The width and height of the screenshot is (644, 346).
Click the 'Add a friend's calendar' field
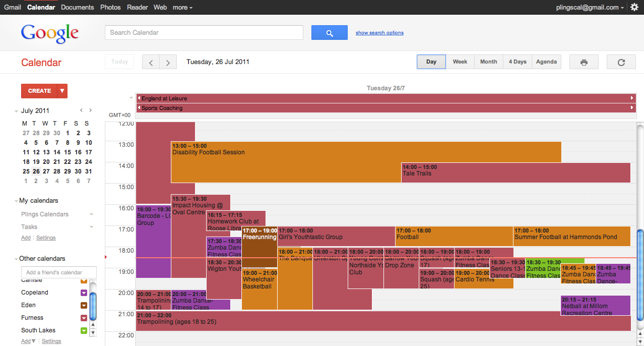[x=59, y=273]
